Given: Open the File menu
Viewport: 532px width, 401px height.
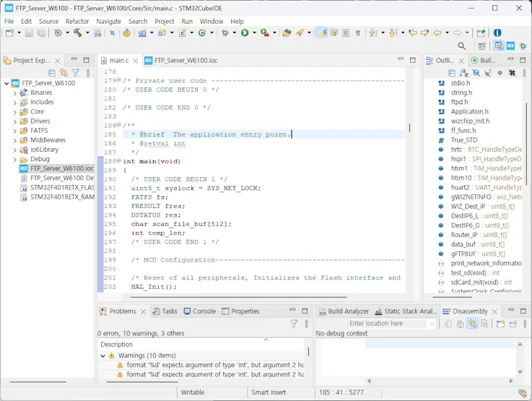Looking at the screenshot, I should 9,22.
